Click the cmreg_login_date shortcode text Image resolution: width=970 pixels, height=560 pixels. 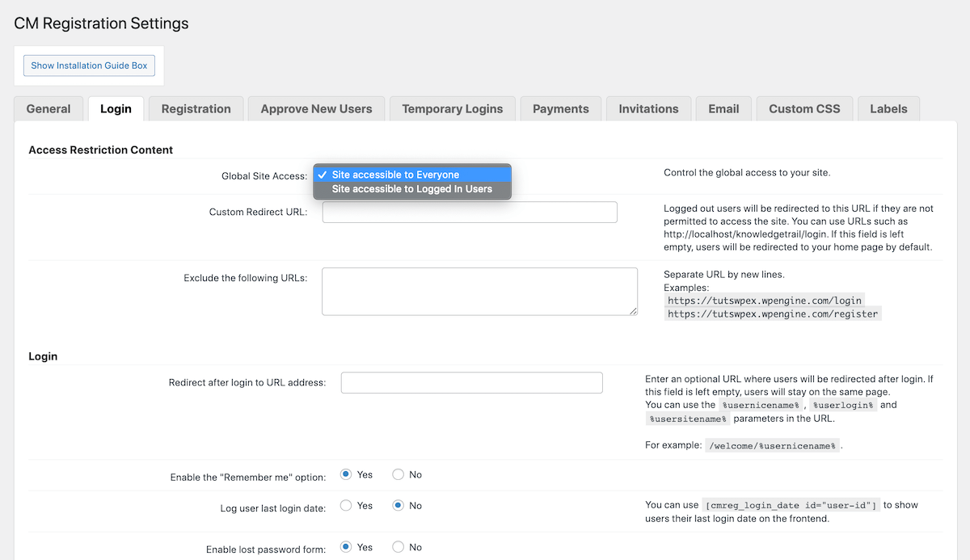click(x=790, y=506)
